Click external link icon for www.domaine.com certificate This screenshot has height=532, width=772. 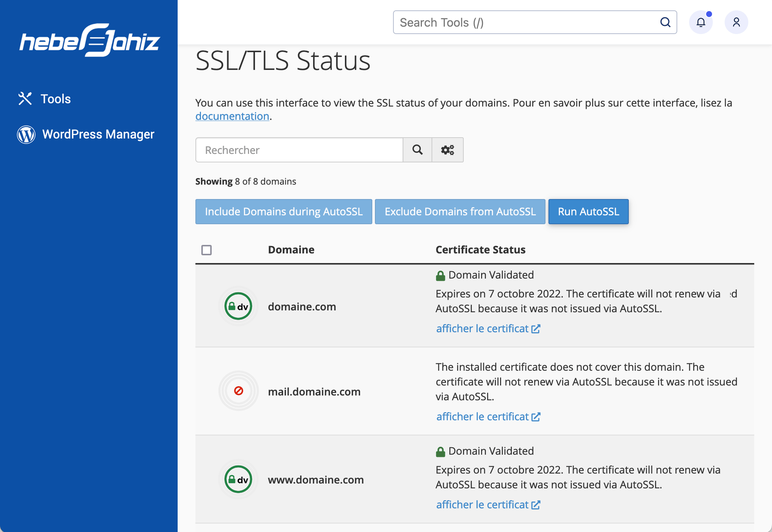pyautogui.click(x=536, y=504)
